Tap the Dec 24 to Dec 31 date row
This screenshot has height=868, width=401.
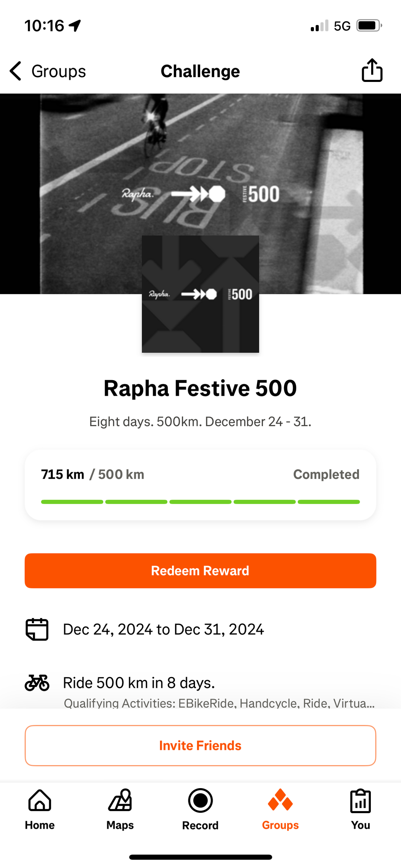coord(163,629)
